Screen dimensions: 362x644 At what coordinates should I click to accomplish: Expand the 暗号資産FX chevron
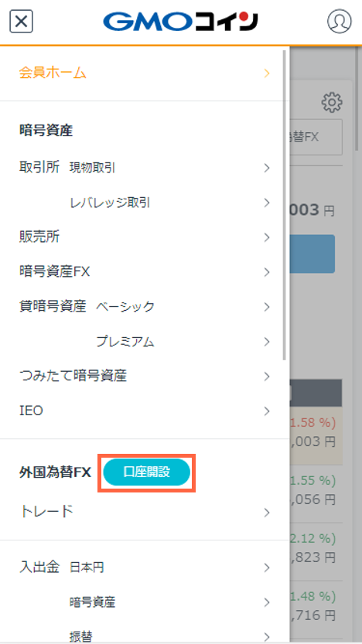point(267,272)
